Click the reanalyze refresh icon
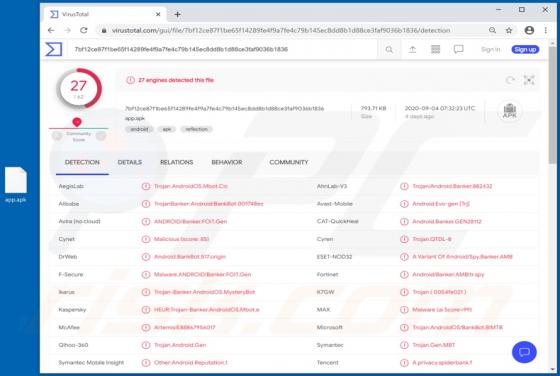The width and height of the screenshot is (560, 376). (x=510, y=80)
